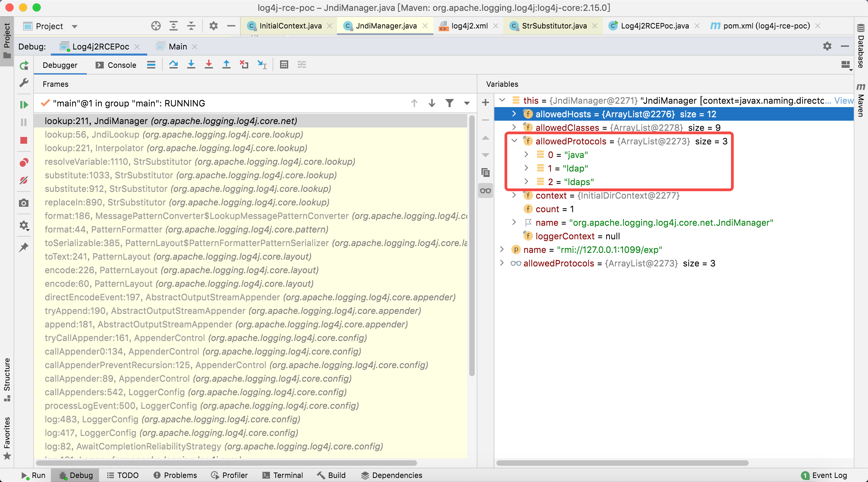
Task: Pause the program
Action: [x=24, y=122]
